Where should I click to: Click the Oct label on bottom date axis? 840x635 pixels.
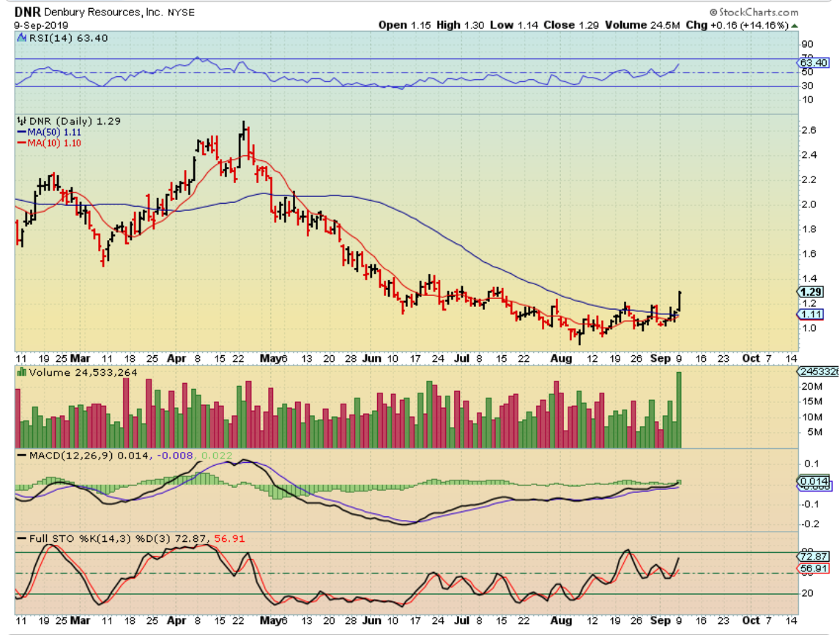click(751, 620)
